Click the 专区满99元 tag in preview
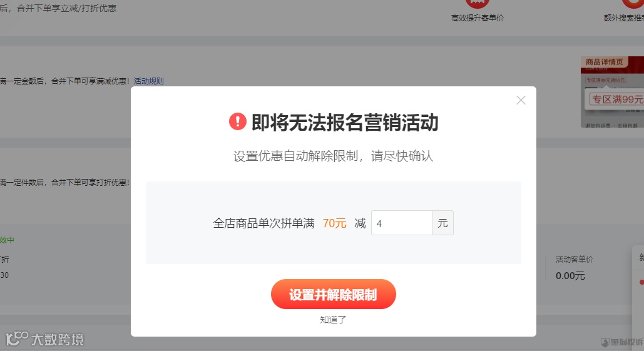Viewport: 644px width, 351px height. pos(617,99)
